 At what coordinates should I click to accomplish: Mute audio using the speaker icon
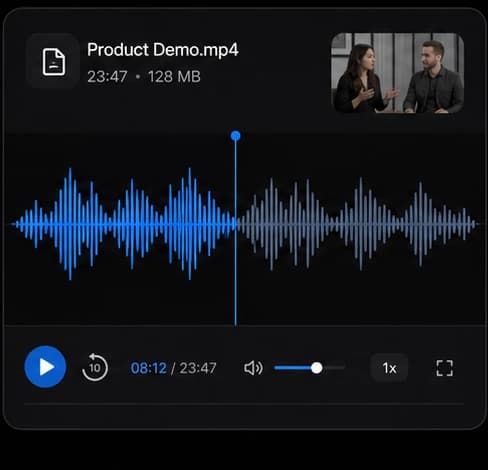(x=253, y=368)
